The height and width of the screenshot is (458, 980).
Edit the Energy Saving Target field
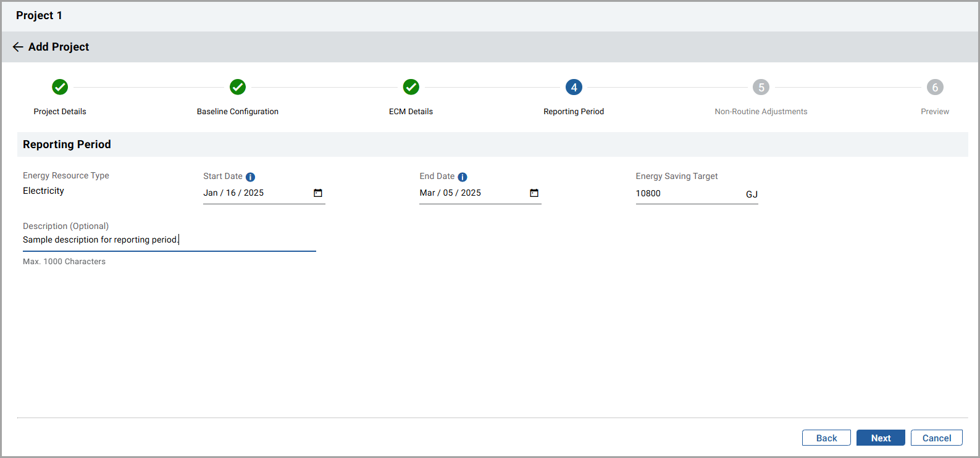pyautogui.click(x=685, y=194)
